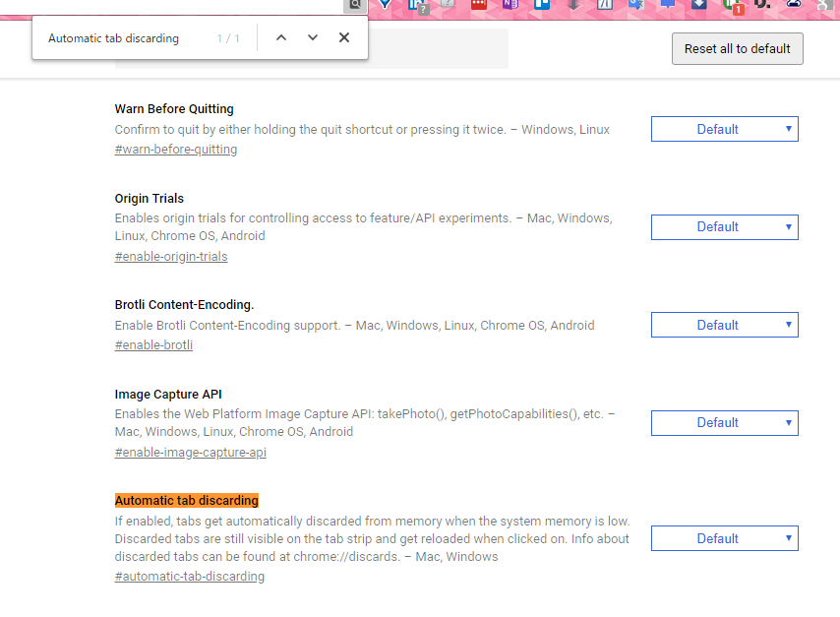840x617 pixels.
Task: Open the Warn Before Quitting dropdown
Action: pos(724,129)
